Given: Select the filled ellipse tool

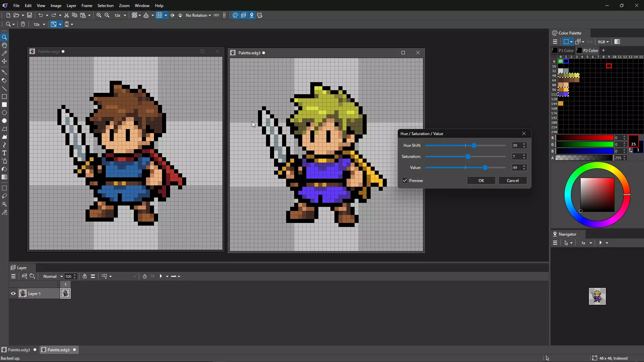Looking at the screenshot, I should 4,121.
